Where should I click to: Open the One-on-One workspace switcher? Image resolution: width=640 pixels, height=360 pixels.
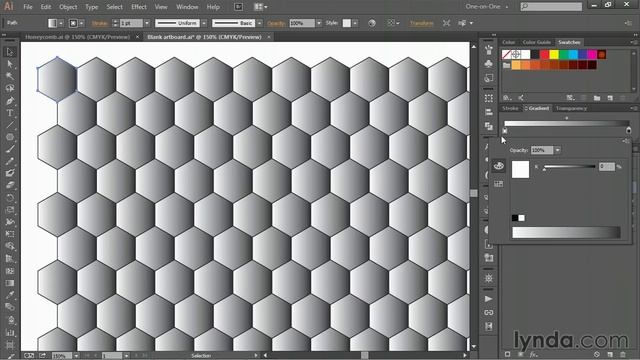point(487,7)
